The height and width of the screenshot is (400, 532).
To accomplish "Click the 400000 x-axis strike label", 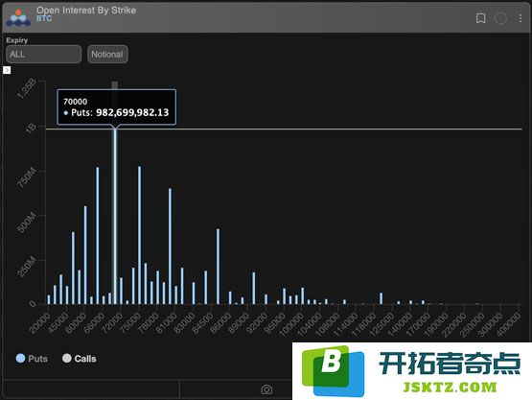I will [509, 324].
